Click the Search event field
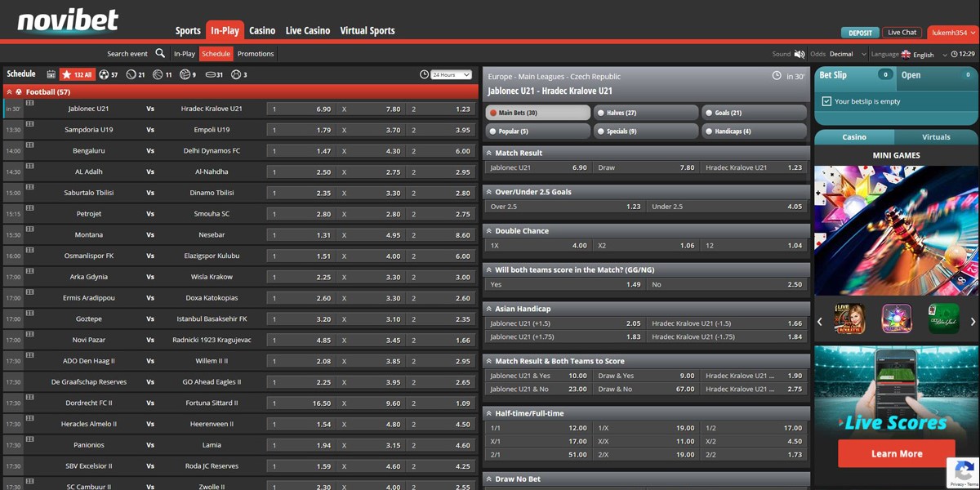The height and width of the screenshot is (490, 980). [x=127, y=54]
